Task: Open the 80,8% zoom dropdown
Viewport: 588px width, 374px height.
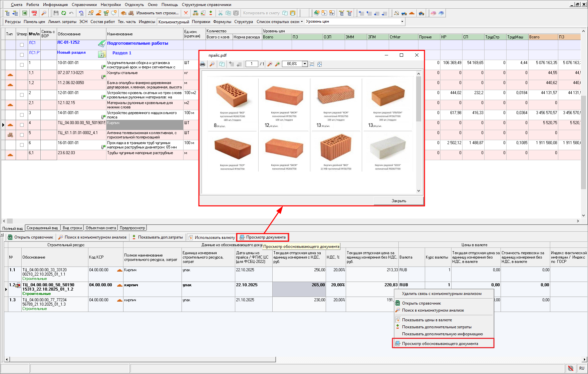Action: (x=305, y=64)
